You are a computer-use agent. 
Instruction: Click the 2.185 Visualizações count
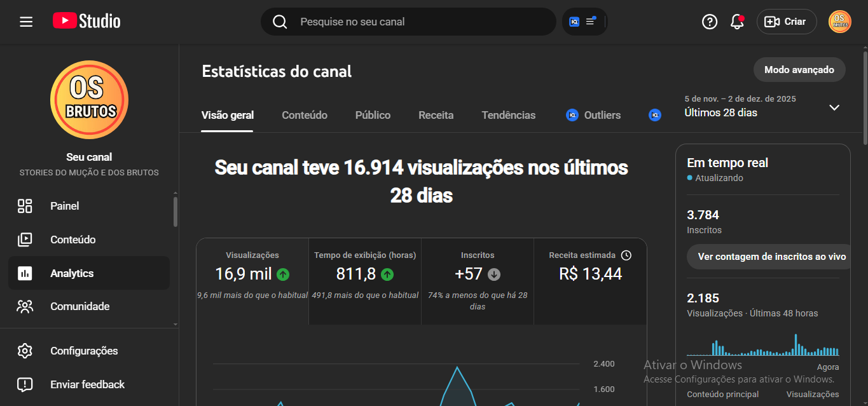point(703,298)
